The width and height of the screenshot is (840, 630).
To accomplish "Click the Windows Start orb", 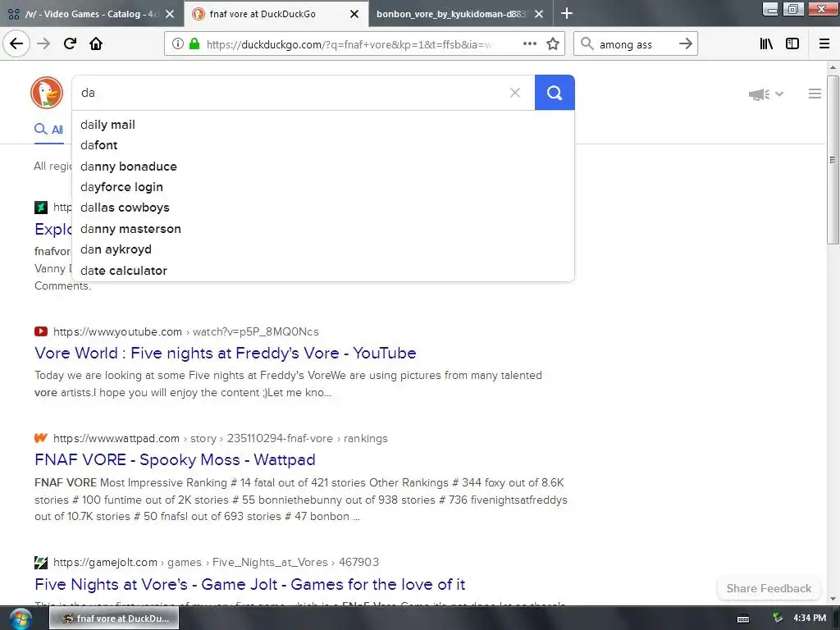I will [x=21, y=619].
